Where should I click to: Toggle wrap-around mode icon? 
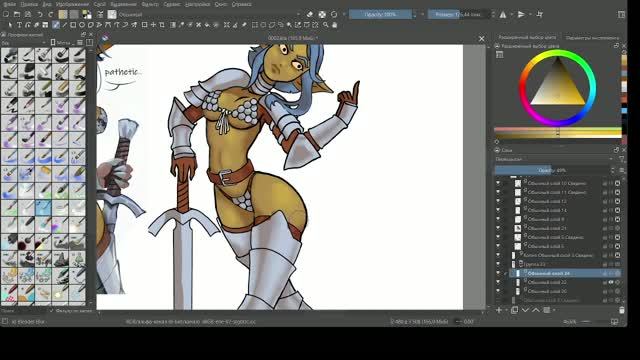click(540, 14)
